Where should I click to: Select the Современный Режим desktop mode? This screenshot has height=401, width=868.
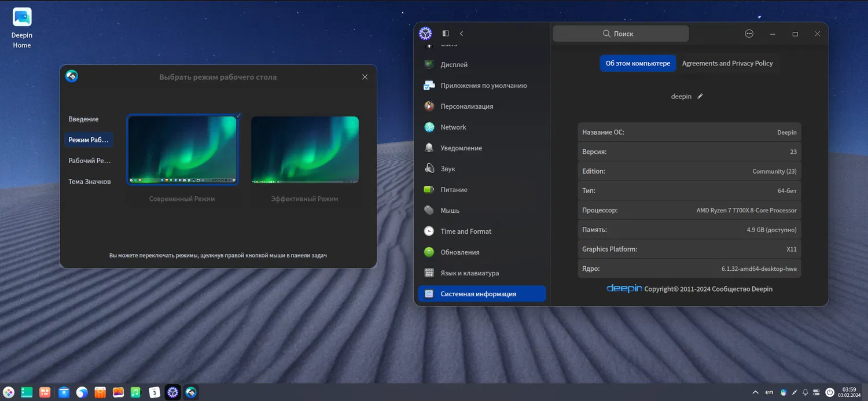tap(182, 150)
